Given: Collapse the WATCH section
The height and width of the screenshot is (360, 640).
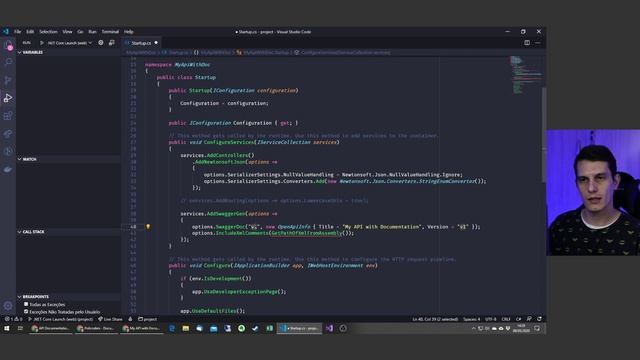Looking at the screenshot, I should point(68,159).
